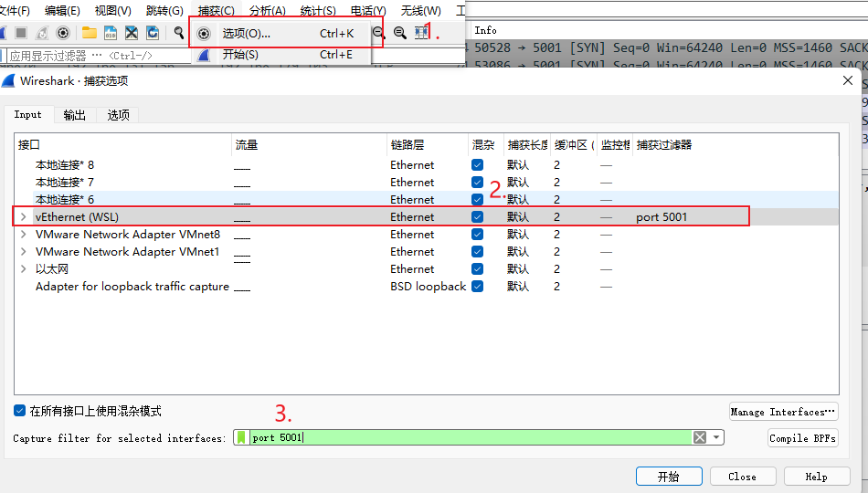
Task: Clear the capture filter with the X icon
Action: 700,437
